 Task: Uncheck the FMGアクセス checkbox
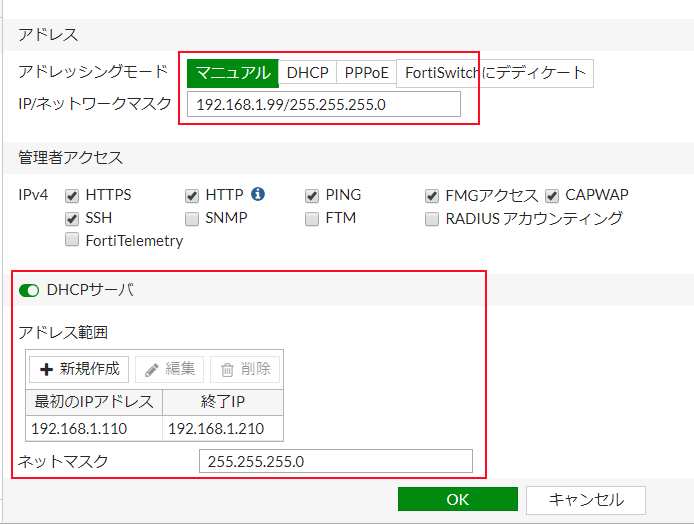point(432,196)
